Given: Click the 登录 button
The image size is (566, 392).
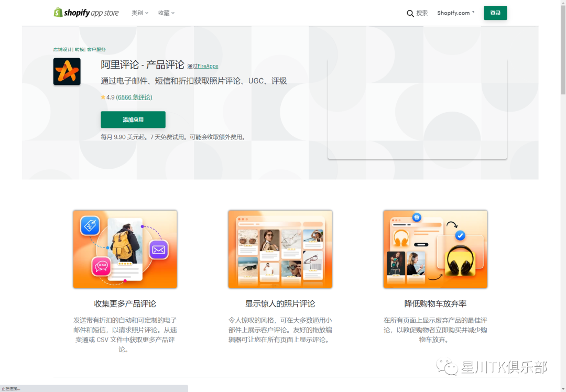Looking at the screenshot, I should click(495, 13).
